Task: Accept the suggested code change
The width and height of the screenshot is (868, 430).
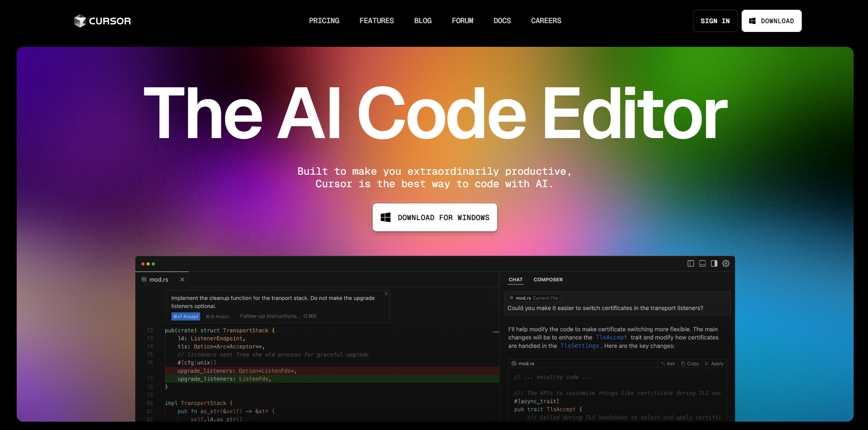Action: tap(186, 316)
